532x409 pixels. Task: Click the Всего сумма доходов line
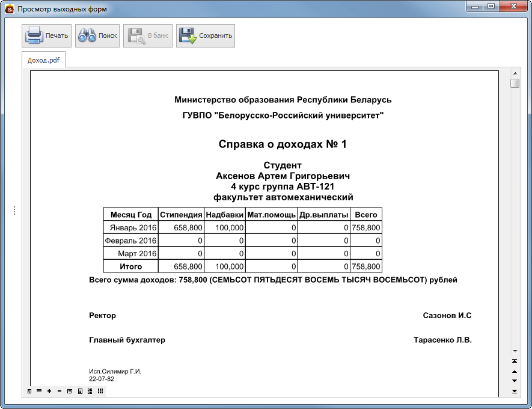click(273, 280)
